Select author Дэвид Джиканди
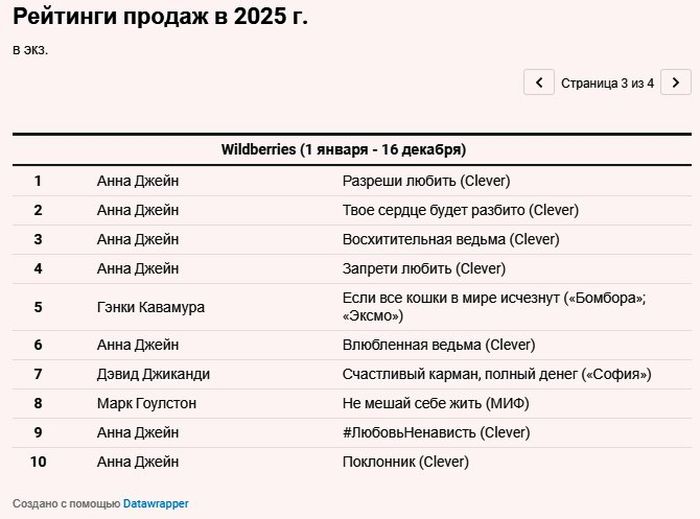 point(153,374)
